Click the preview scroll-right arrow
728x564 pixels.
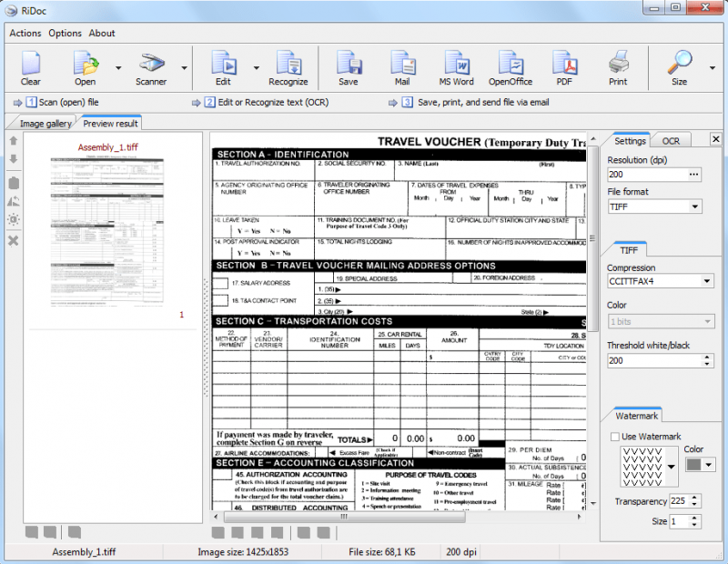[x=579, y=517]
